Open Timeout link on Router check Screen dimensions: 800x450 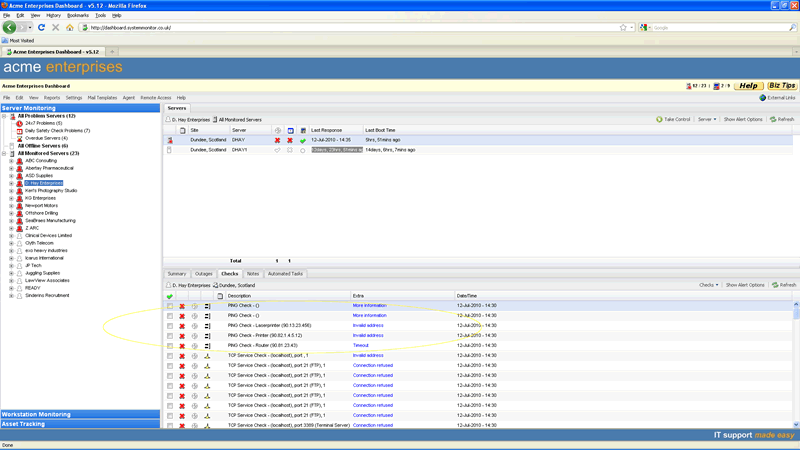(361, 346)
